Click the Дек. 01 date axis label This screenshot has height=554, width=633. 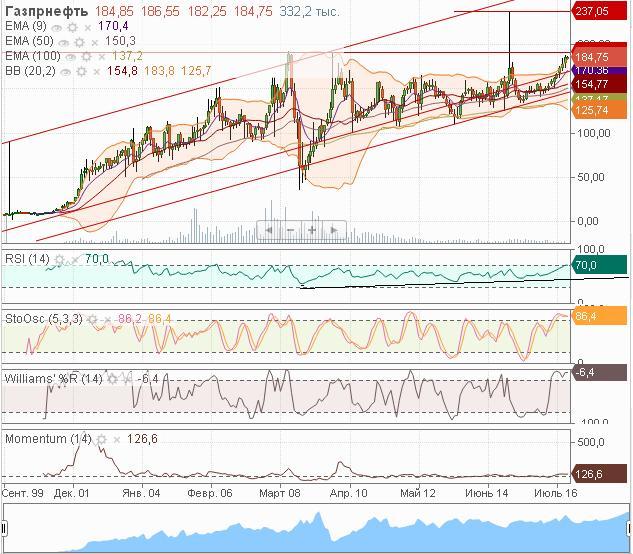tap(71, 493)
